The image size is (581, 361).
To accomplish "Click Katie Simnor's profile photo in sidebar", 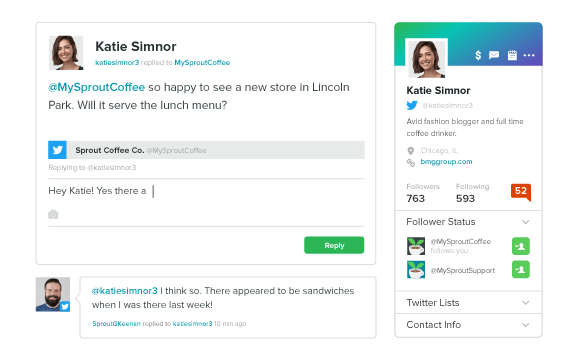I will tap(426, 58).
